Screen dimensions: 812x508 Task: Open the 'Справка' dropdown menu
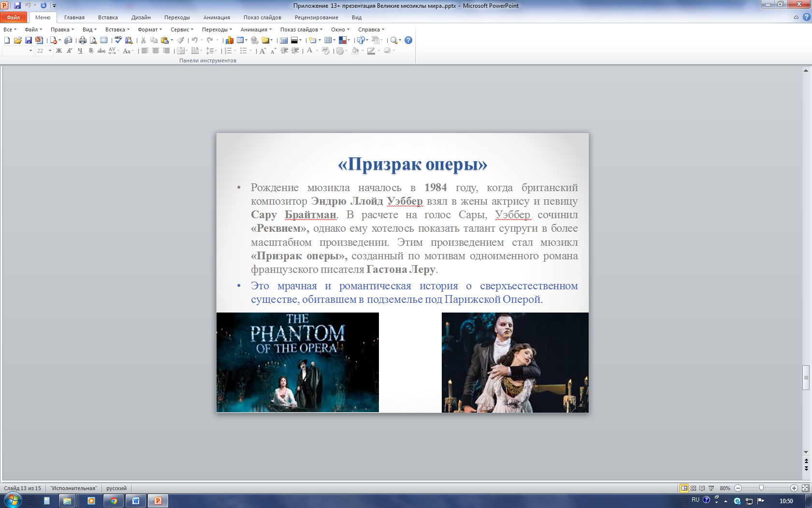[371, 30]
